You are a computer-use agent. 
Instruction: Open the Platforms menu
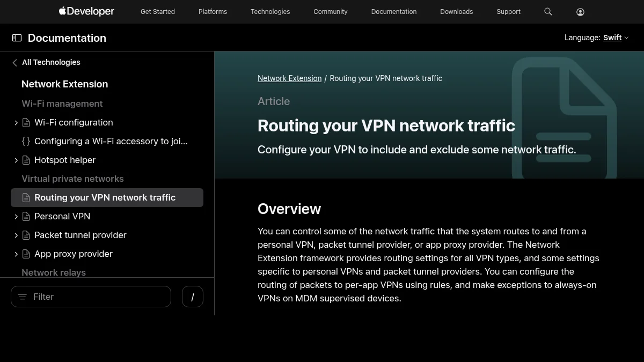[213, 11]
